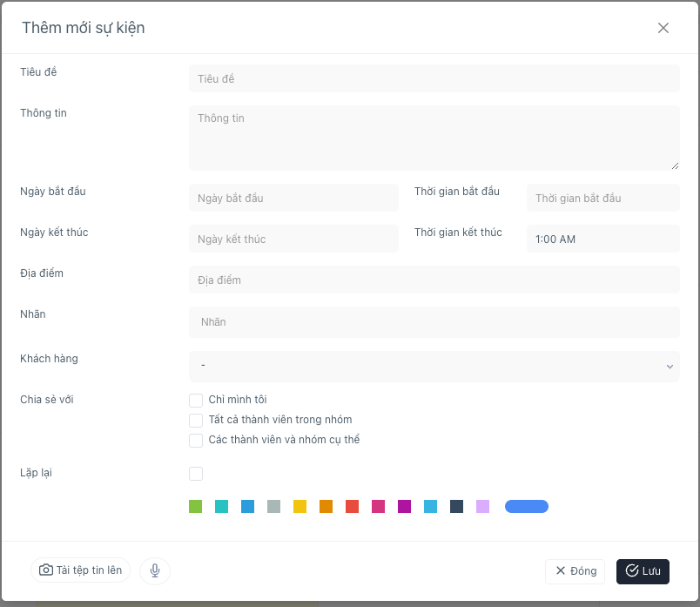Pick the yellow color swatch
Image resolution: width=700 pixels, height=607 pixels.
coord(300,507)
